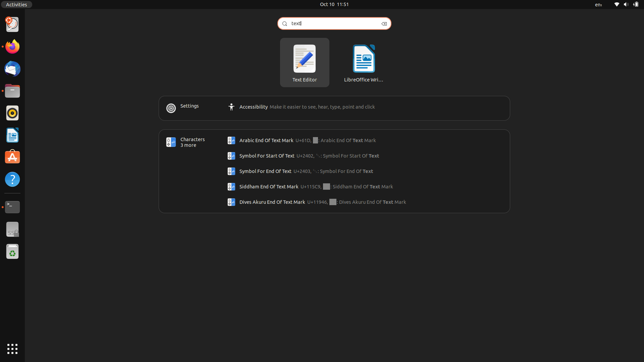
Task: Clear the search field text
Action: [x=384, y=24]
